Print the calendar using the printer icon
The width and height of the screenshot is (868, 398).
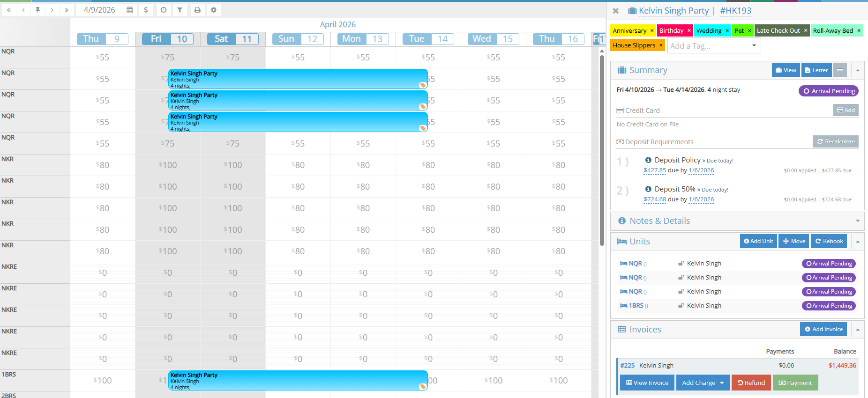coord(197,10)
